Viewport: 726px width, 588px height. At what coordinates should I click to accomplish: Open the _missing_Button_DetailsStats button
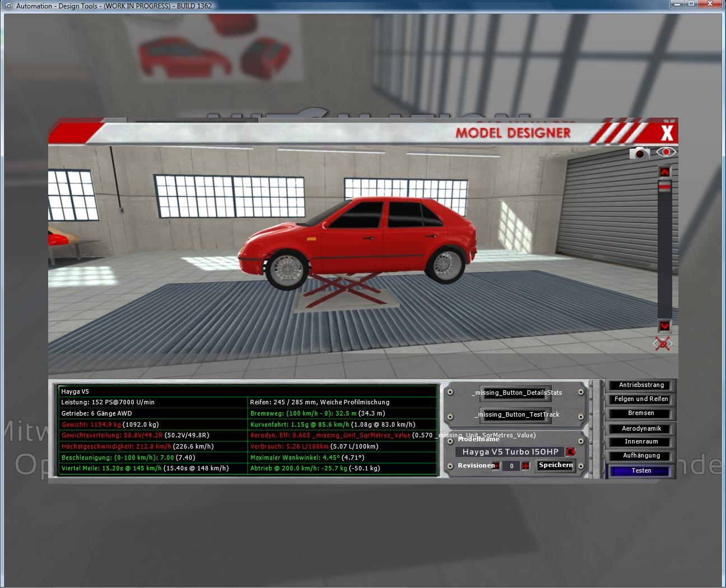(516, 393)
